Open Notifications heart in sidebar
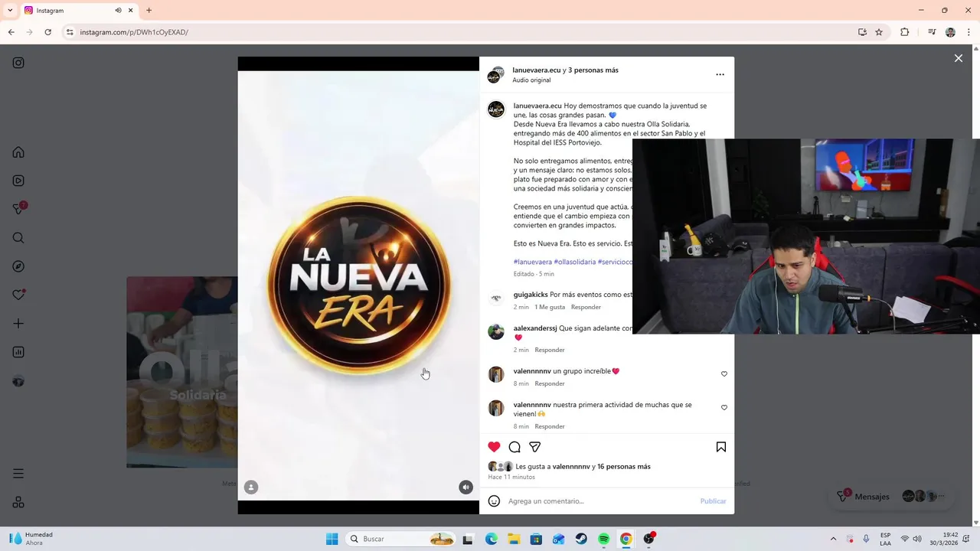The image size is (980, 551). 18,295
